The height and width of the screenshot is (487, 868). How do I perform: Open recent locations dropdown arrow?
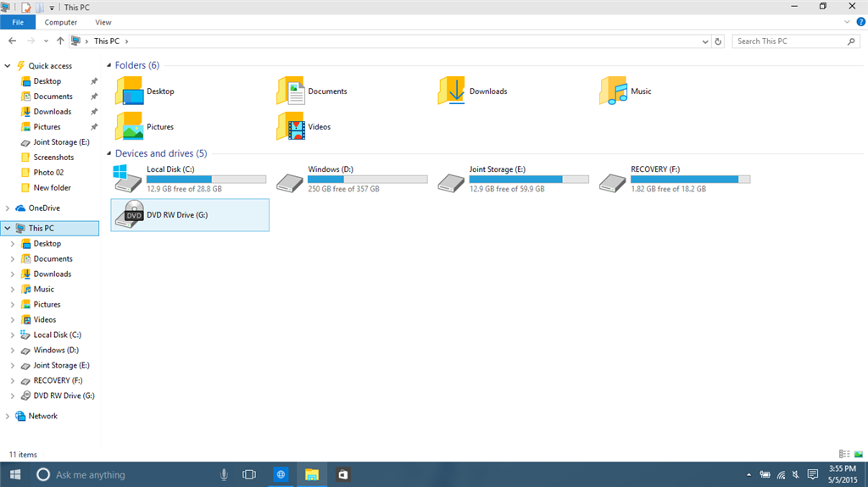[x=46, y=41]
